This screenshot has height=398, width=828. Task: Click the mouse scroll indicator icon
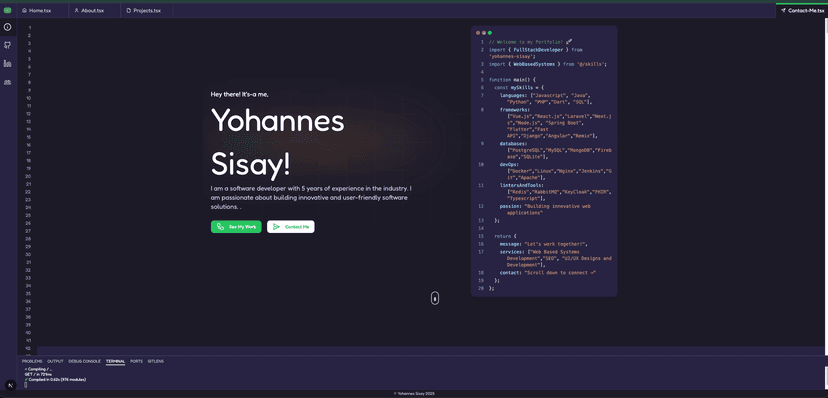pos(435,298)
